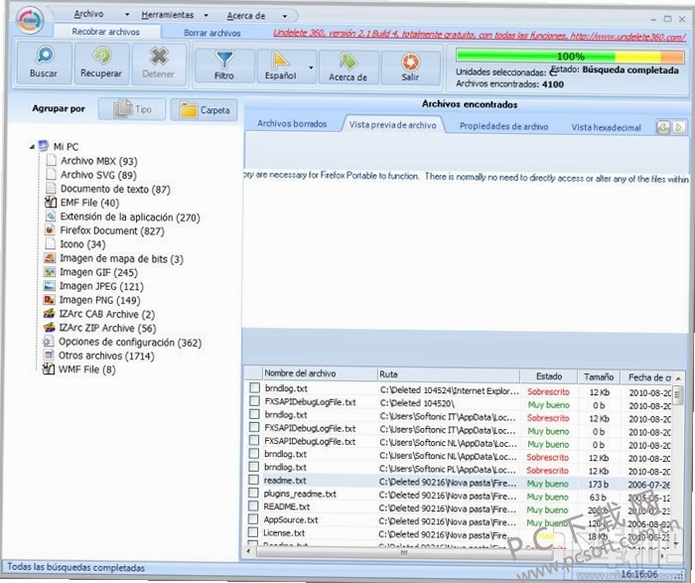Viewport: 695px width, 583px height.
Task: Sort by the Estado column header
Action: (549, 376)
